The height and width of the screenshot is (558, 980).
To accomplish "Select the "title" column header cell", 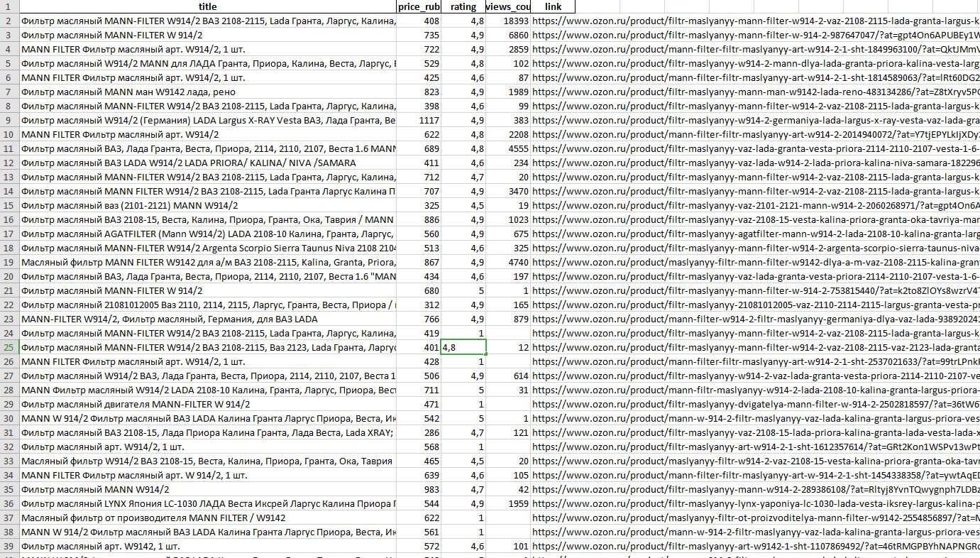I will pyautogui.click(x=207, y=6).
